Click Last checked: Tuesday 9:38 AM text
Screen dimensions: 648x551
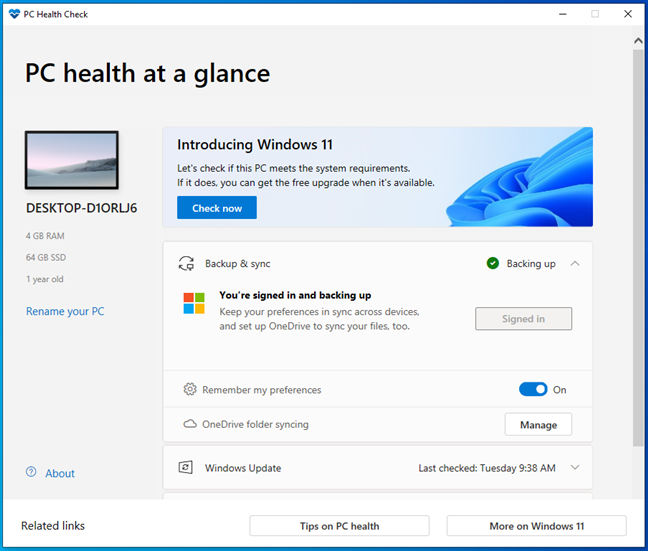[x=487, y=468]
